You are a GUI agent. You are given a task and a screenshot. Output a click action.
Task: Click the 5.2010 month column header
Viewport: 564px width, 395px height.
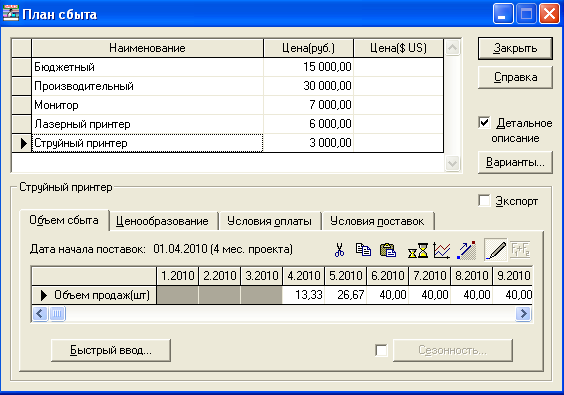point(346,276)
